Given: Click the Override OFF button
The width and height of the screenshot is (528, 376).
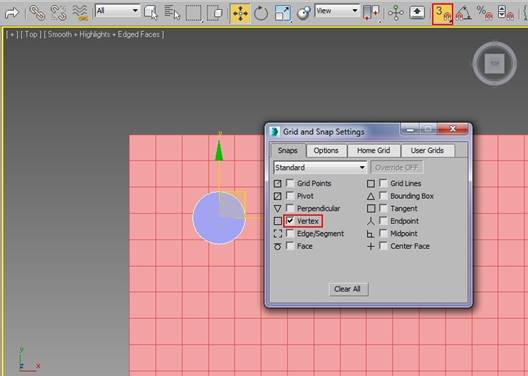Looking at the screenshot, I should (397, 167).
